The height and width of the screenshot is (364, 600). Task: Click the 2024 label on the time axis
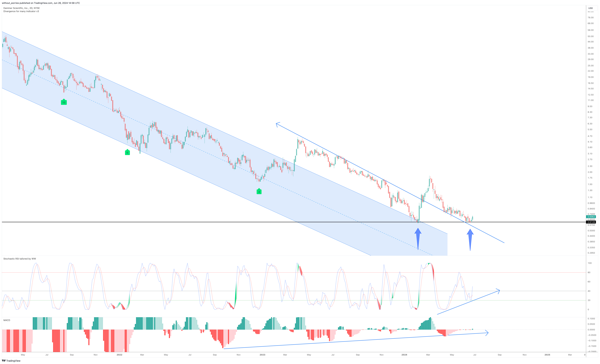(x=404, y=355)
